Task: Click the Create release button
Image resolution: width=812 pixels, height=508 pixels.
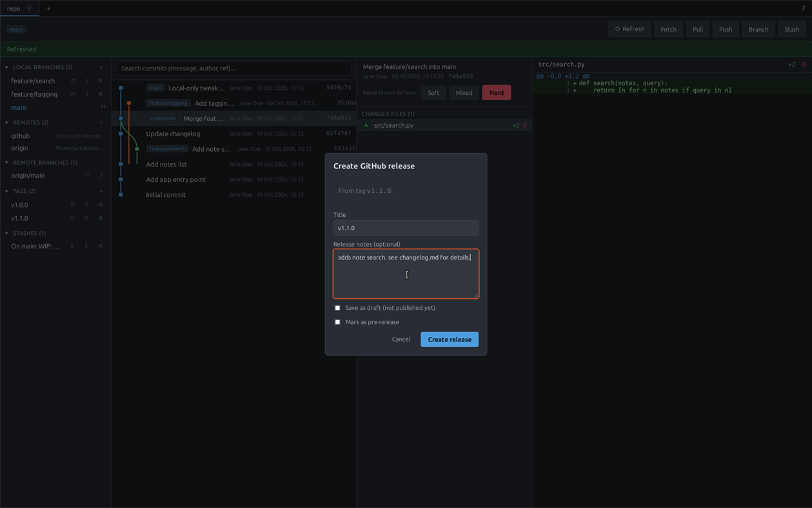Action: point(450,340)
